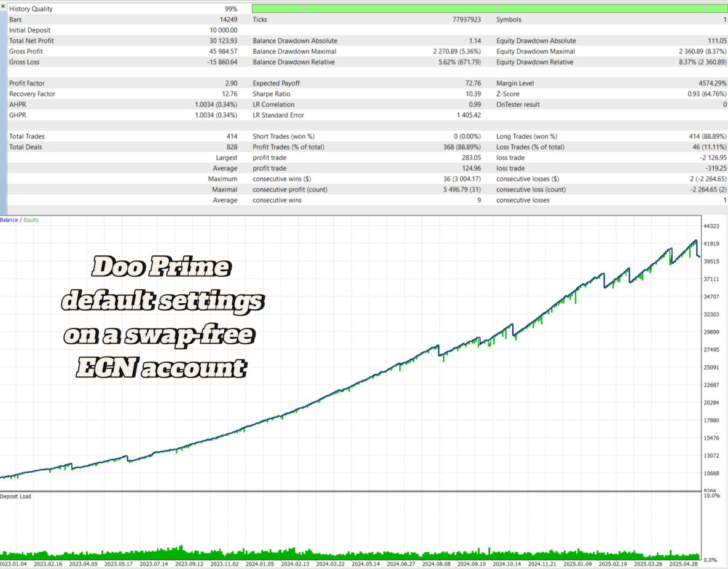Select the Gross Loss value -15 860.64
Image resolution: width=728 pixels, height=569 pixels.
click(x=222, y=62)
